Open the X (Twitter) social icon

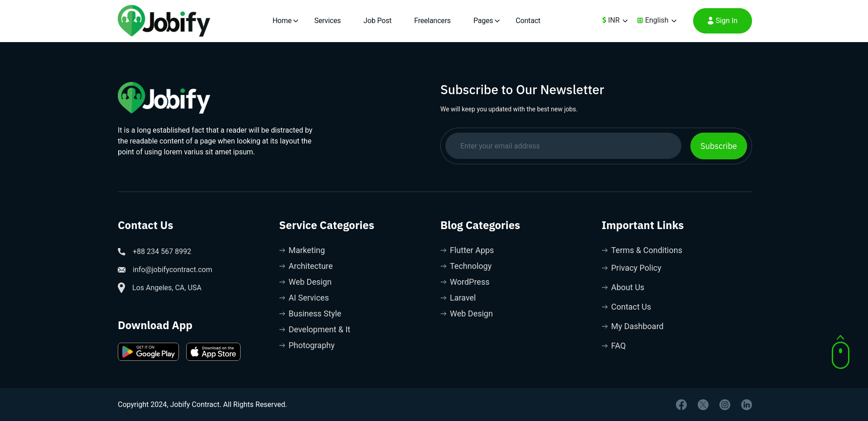click(x=703, y=405)
